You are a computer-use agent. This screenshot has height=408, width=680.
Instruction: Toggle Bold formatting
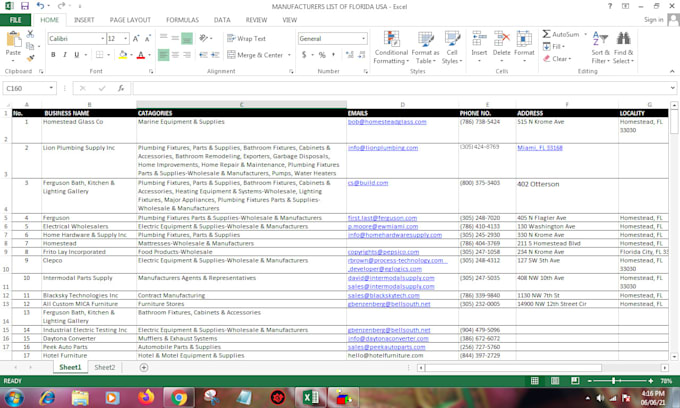tap(53, 55)
